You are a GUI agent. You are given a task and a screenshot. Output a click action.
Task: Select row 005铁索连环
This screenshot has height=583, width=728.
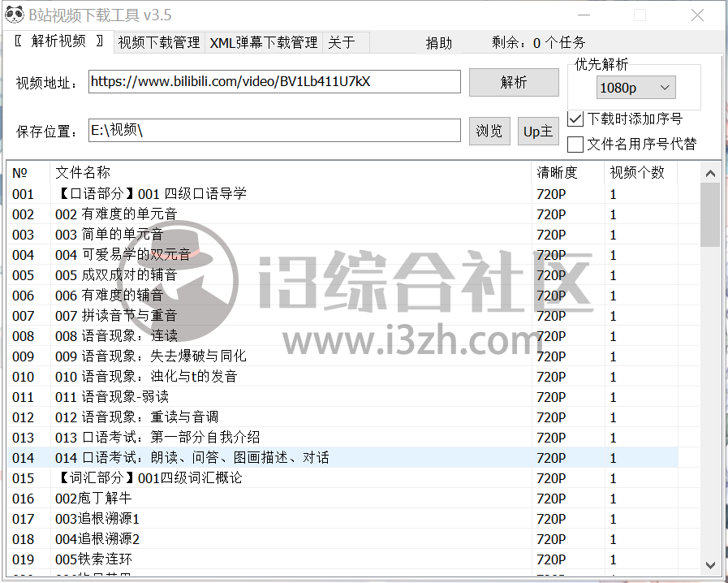(342, 559)
